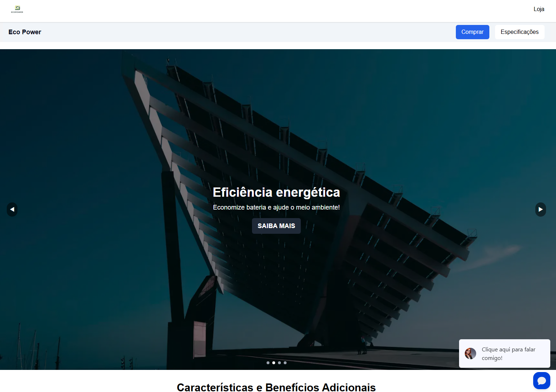Select the fourth carousel dot
Viewport: 556px width, 392px height.
tap(285, 363)
